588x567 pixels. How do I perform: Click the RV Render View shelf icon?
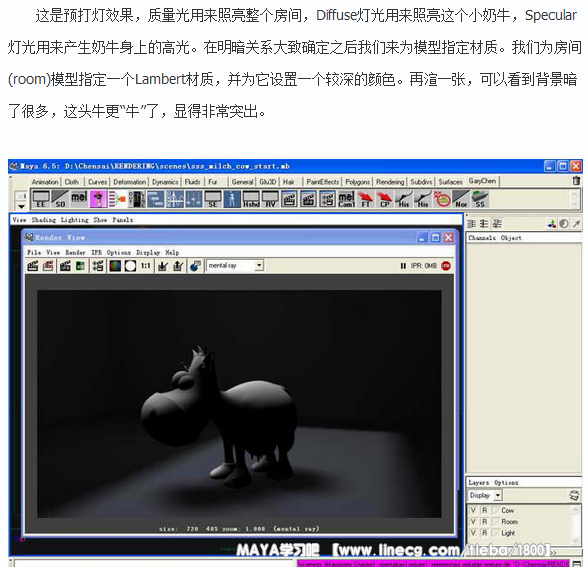click(270, 199)
